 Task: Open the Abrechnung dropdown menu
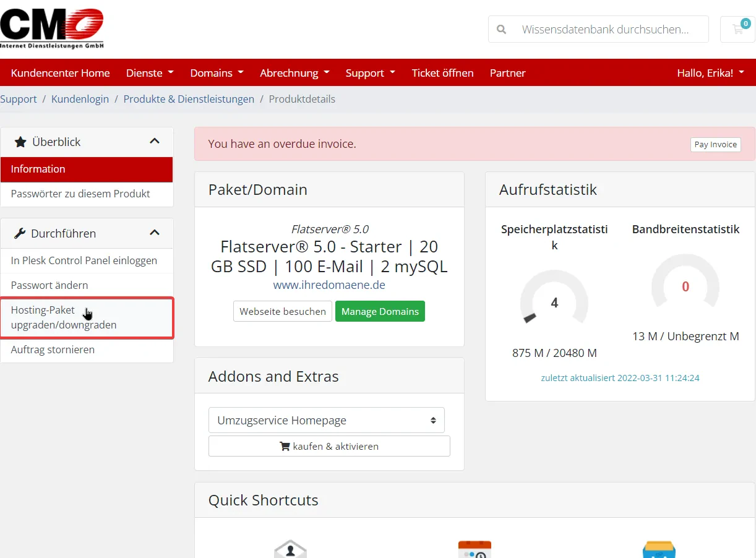[x=294, y=73]
